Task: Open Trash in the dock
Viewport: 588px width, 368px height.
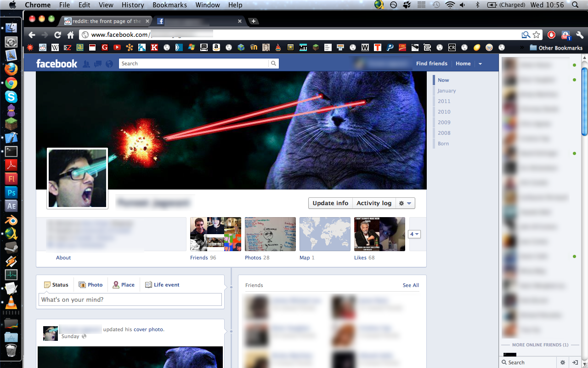Action: (x=11, y=351)
